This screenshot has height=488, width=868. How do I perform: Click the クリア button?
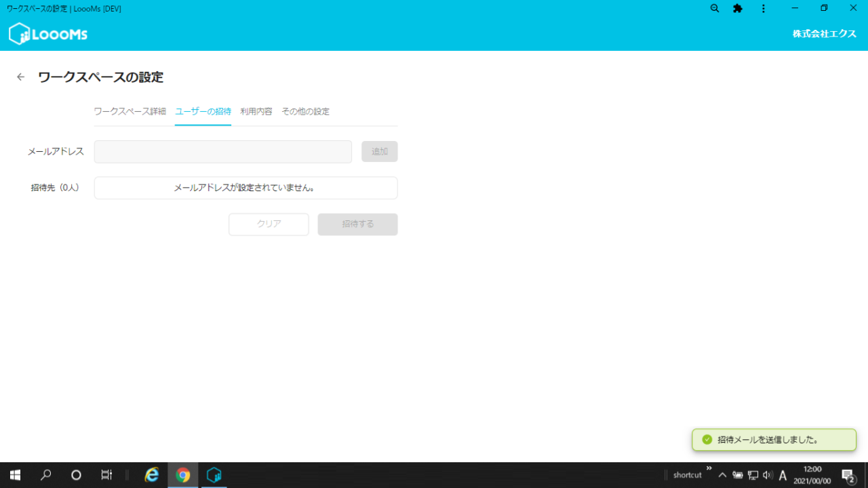pyautogui.click(x=269, y=224)
